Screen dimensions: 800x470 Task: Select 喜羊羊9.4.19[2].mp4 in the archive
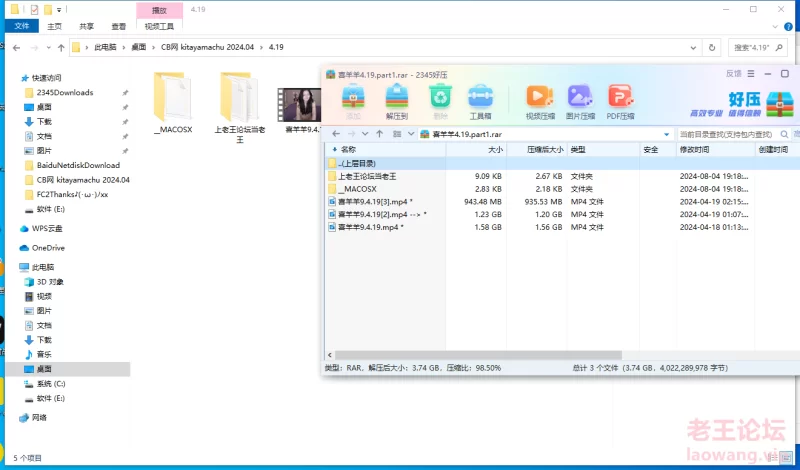(x=563, y=214)
